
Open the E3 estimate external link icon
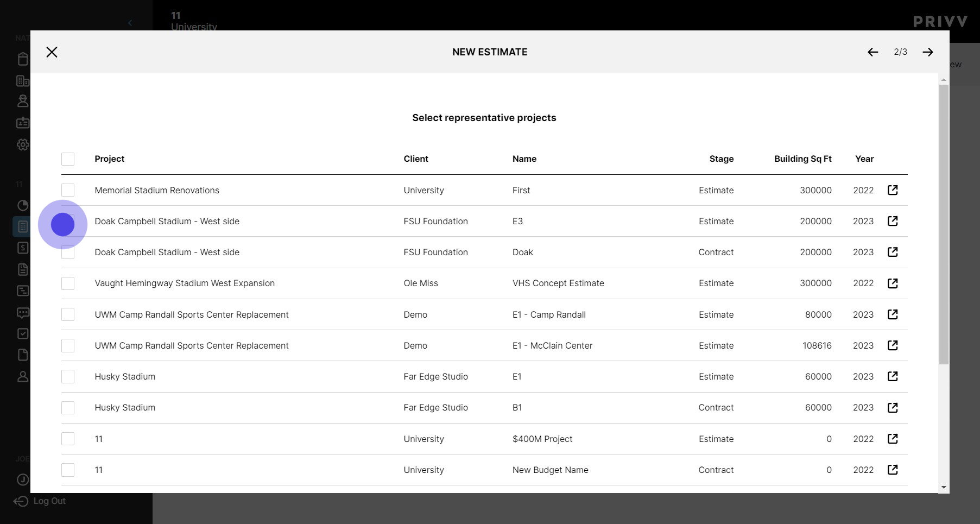[893, 221]
